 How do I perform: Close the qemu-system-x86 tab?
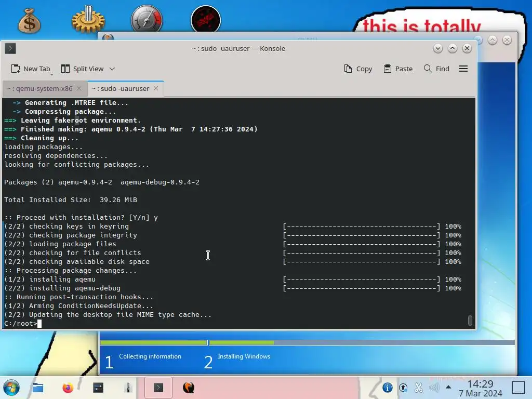pos(79,88)
